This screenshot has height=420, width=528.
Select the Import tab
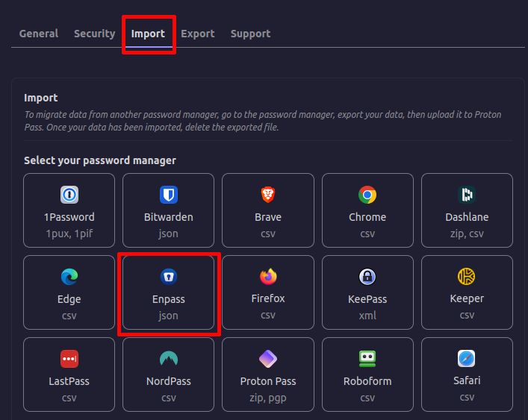click(148, 34)
